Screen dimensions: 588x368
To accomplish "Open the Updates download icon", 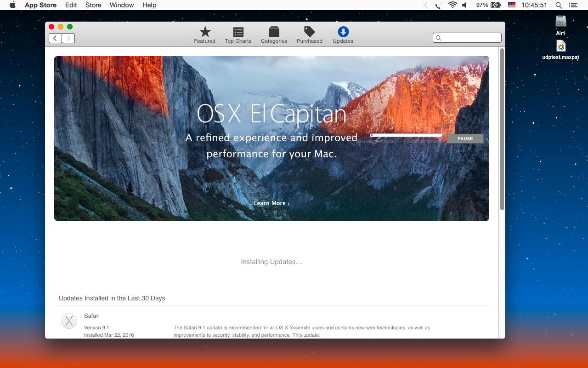I will pyautogui.click(x=343, y=32).
